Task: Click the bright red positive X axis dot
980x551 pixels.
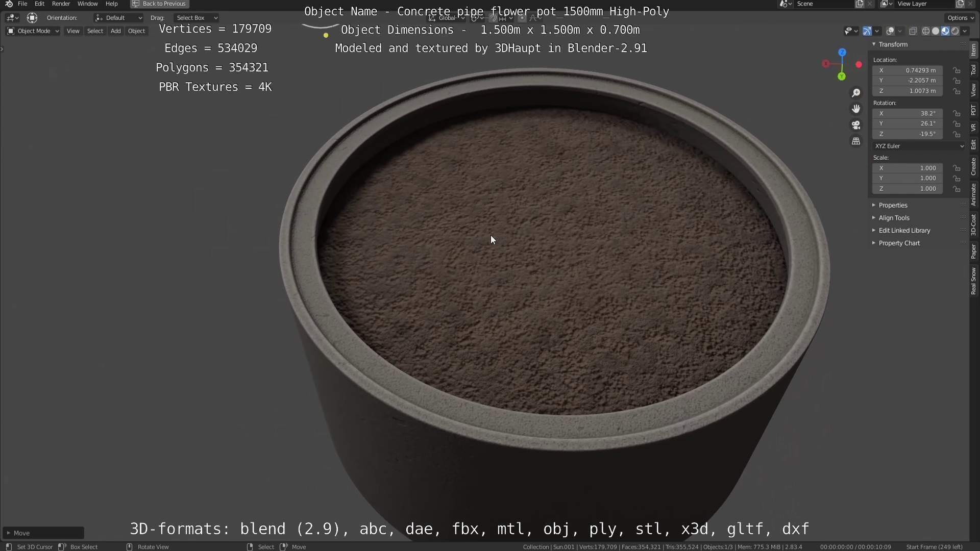Action: pos(859,64)
